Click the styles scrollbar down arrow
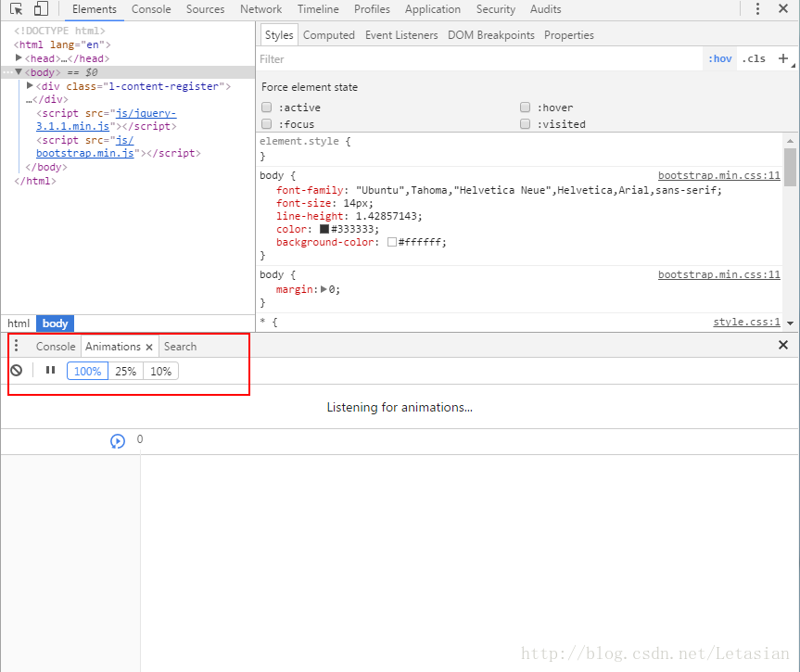800x672 pixels. coord(790,323)
